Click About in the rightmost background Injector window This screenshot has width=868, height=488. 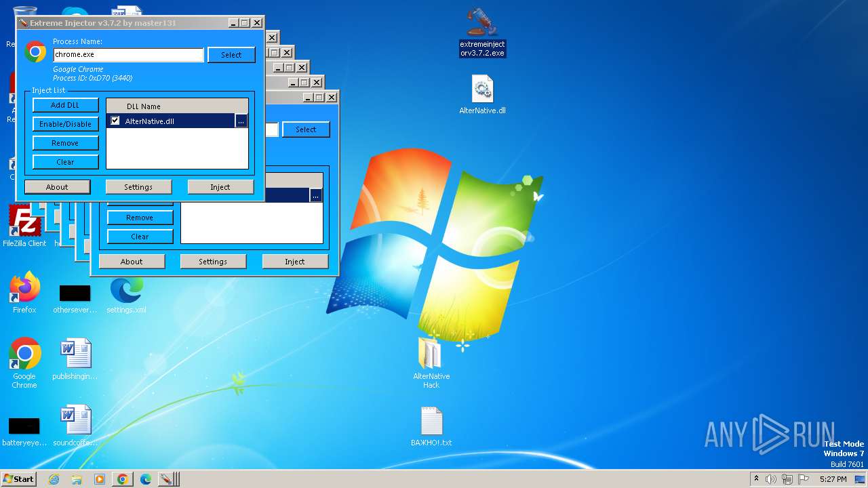[x=132, y=262]
